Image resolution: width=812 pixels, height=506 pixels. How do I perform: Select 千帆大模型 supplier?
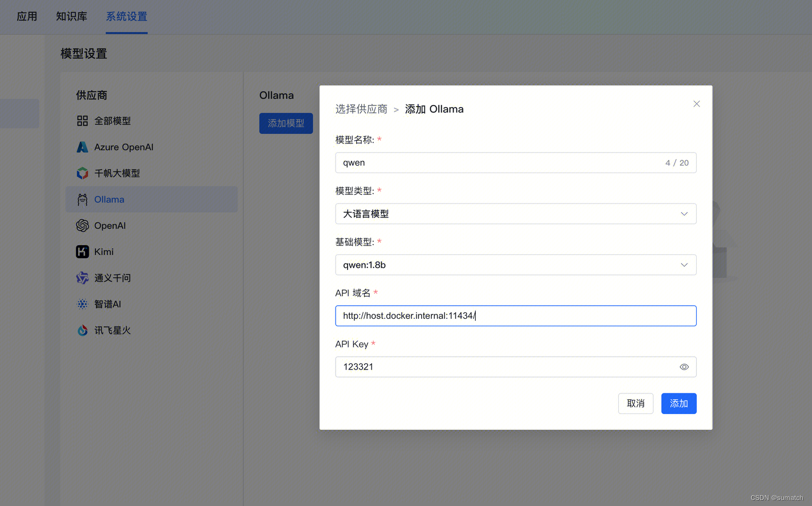152,173
